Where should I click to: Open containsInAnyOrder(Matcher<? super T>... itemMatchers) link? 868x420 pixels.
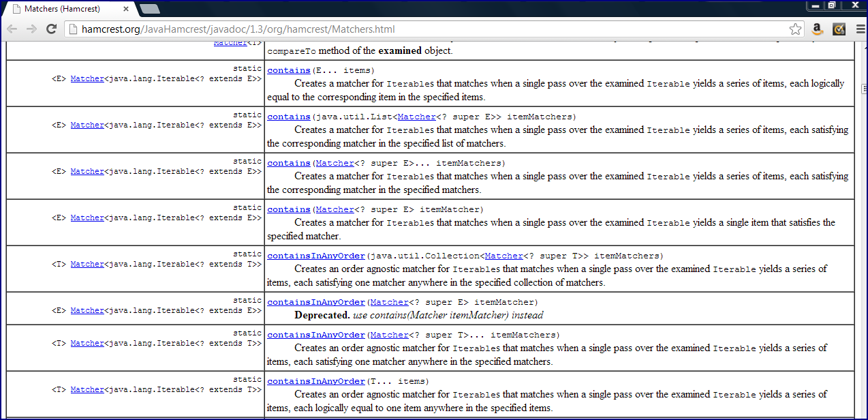click(316, 335)
